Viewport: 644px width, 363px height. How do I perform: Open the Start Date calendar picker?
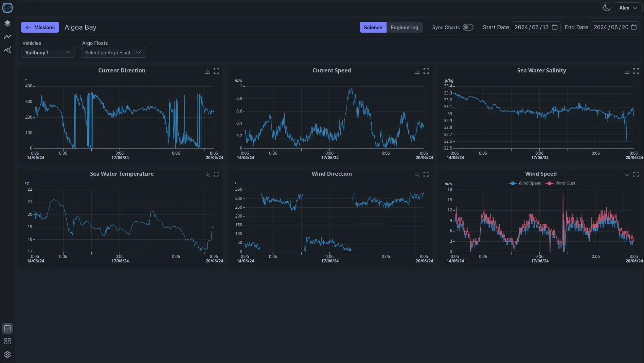click(x=555, y=27)
